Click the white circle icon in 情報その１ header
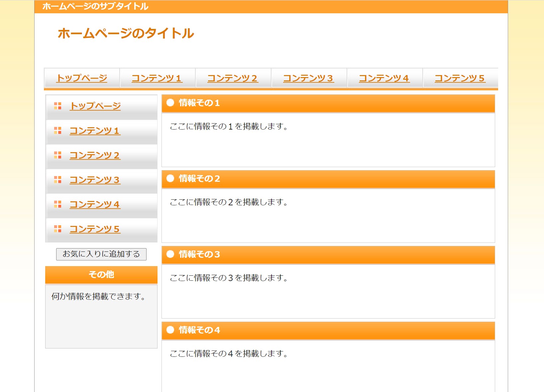The width and height of the screenshot is (544, 392). click(x=170, y=103)
